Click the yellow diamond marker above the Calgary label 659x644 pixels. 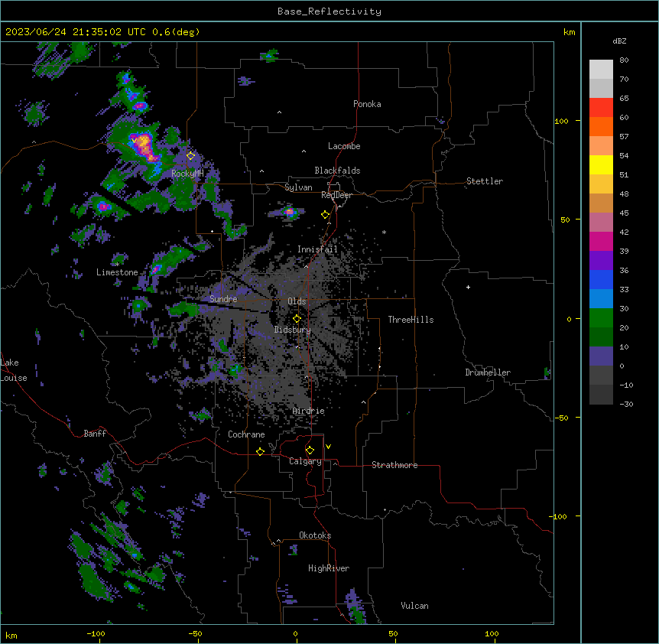pos(310,450)
